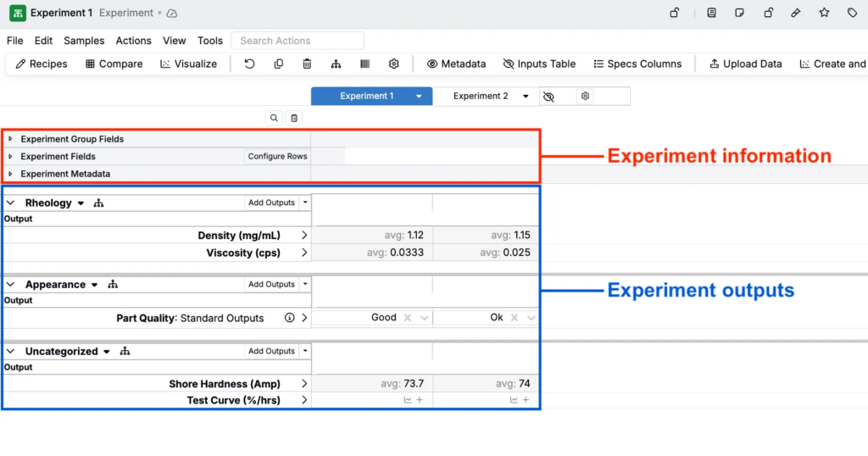
Task: Click the magnifier icon above the experiment fields
Action: pyautogui.click(x=274, y=119)
